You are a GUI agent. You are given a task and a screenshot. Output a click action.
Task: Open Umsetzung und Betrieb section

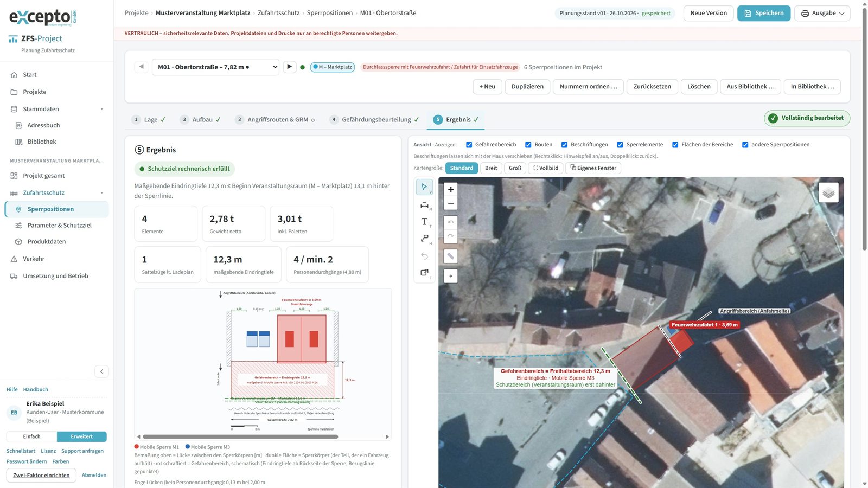click(x=56, y=276)
